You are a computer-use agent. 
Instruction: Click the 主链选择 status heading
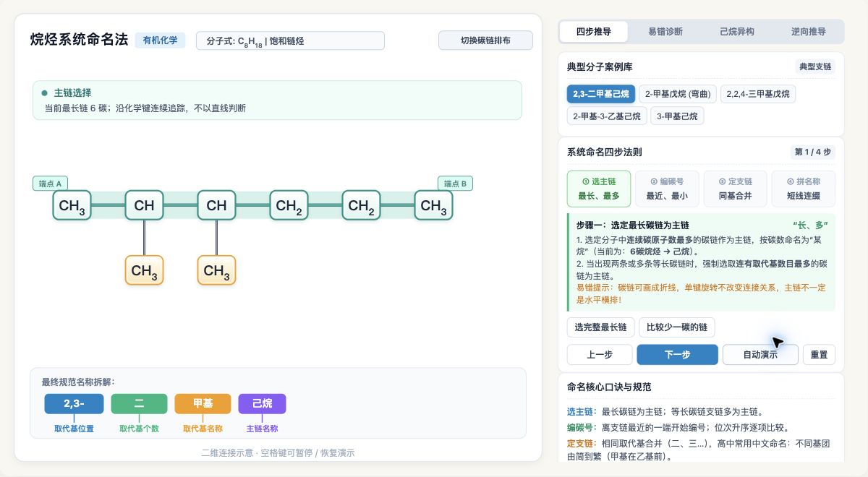click(x=73, y=93)
